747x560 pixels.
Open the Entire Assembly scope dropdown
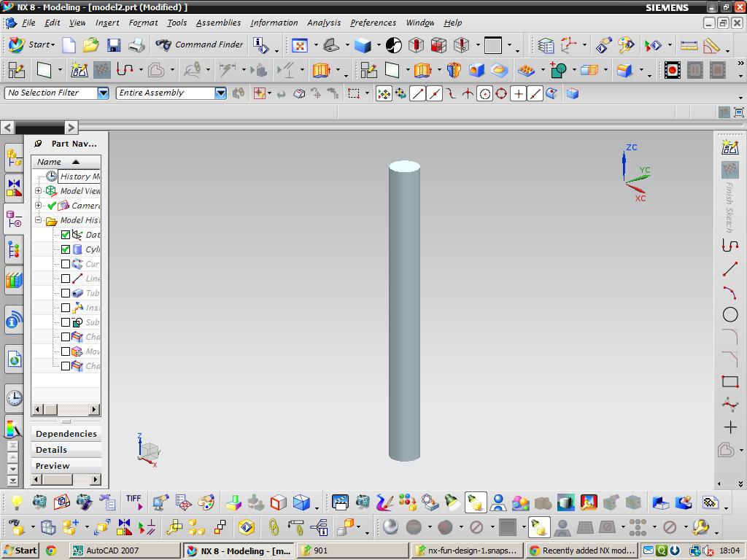tap(220, 93)
